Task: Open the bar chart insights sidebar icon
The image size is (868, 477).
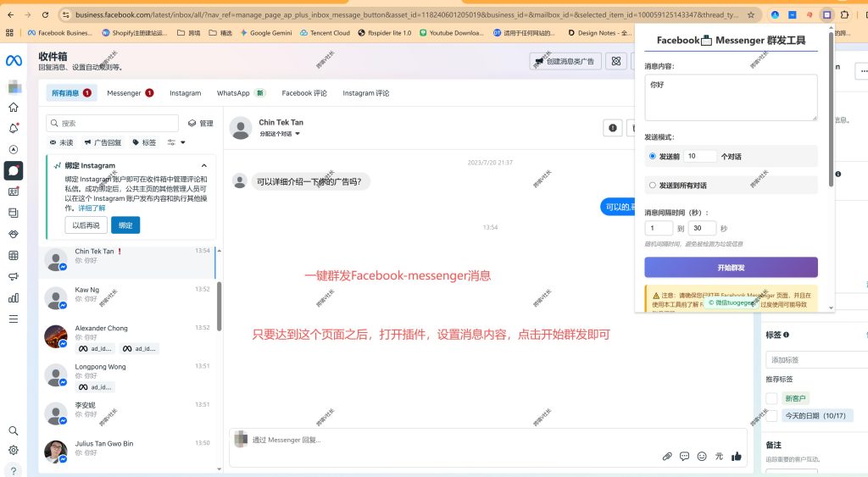Action: tap(14, 297)
